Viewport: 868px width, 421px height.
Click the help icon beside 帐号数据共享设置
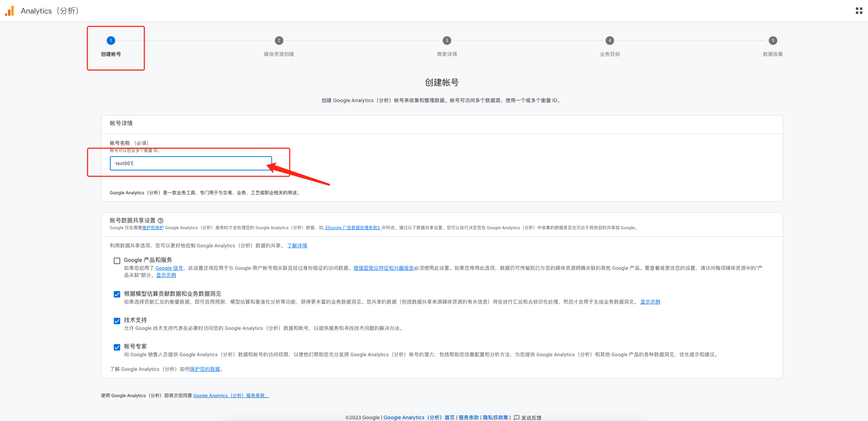[160, 221]
